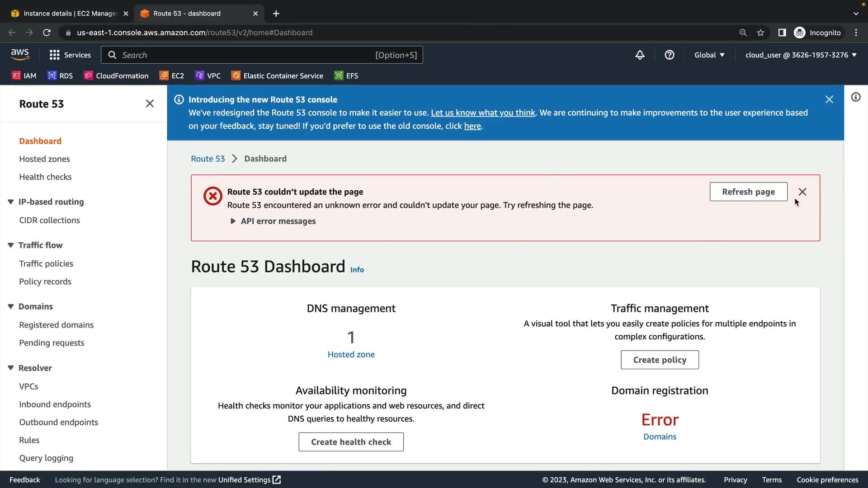Open the CloudFormation favorites shortcut

116,75
